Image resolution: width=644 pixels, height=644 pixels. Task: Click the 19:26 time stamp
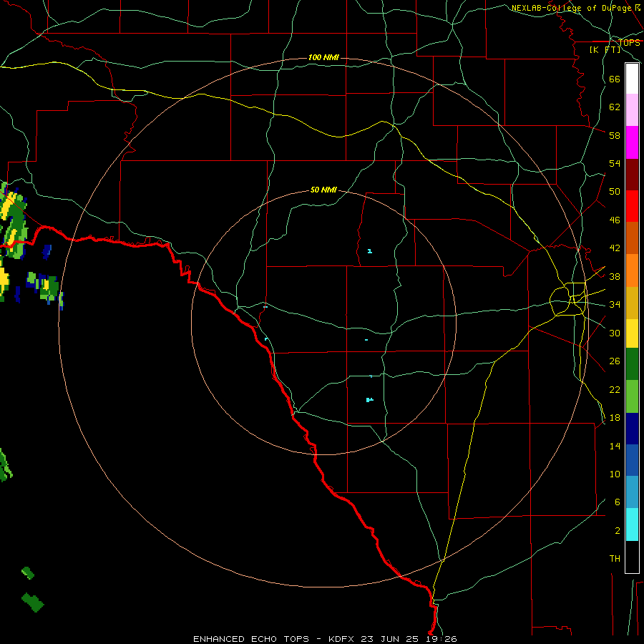tap(441, 639)
